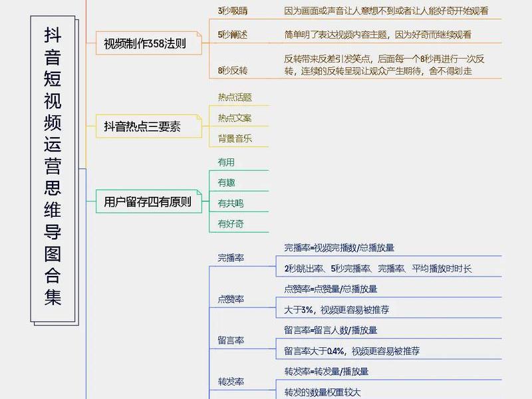Select the 抖音热点三要素 node

(148, 126)
